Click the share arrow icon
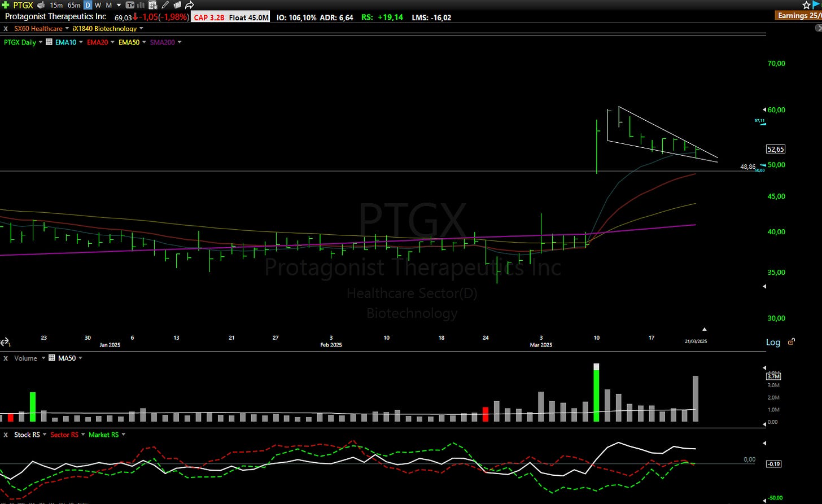Image resolution: width=822 pixels, height=504 pixels. [x=190, y=5]
